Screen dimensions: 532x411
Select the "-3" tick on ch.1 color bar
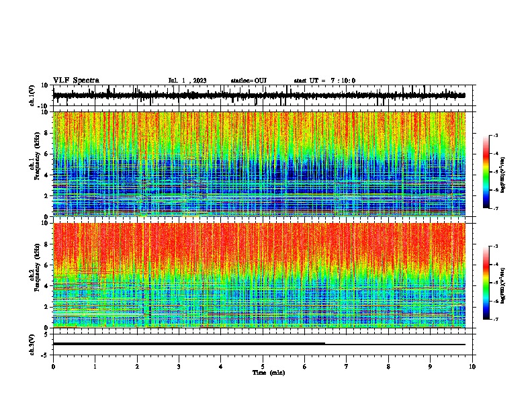496,135
